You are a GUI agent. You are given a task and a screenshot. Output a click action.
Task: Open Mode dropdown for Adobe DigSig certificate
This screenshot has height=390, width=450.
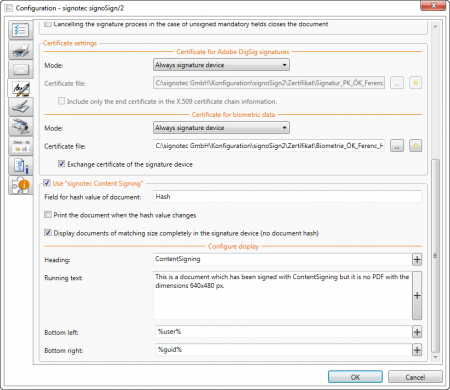221,65
